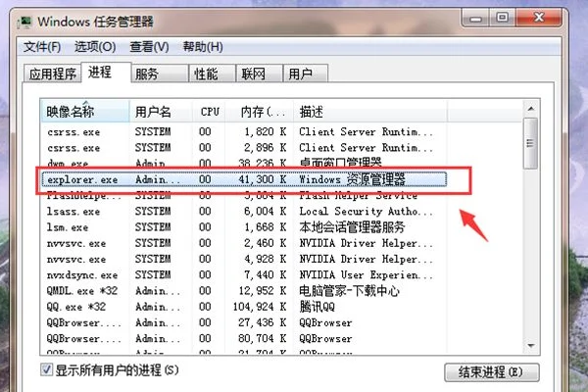This screenshot has width=588, height=392.
Task: Click the 41,300 K memory value
Action: (x=262, y=179)
